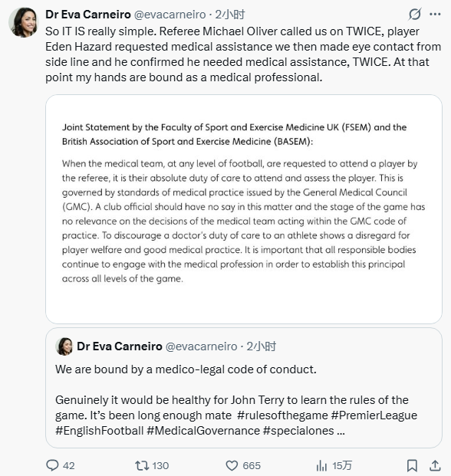Open the top @evacarneiro handle
Image resolution: width=451 pixels, height=476 pixels.
click(170, 15)
